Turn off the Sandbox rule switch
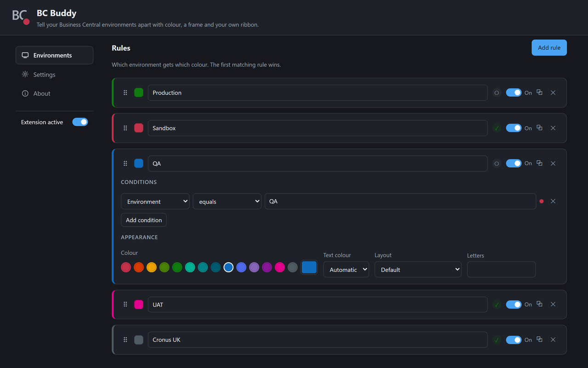Viewport: 588px width, 368px height. click(514, 128)
